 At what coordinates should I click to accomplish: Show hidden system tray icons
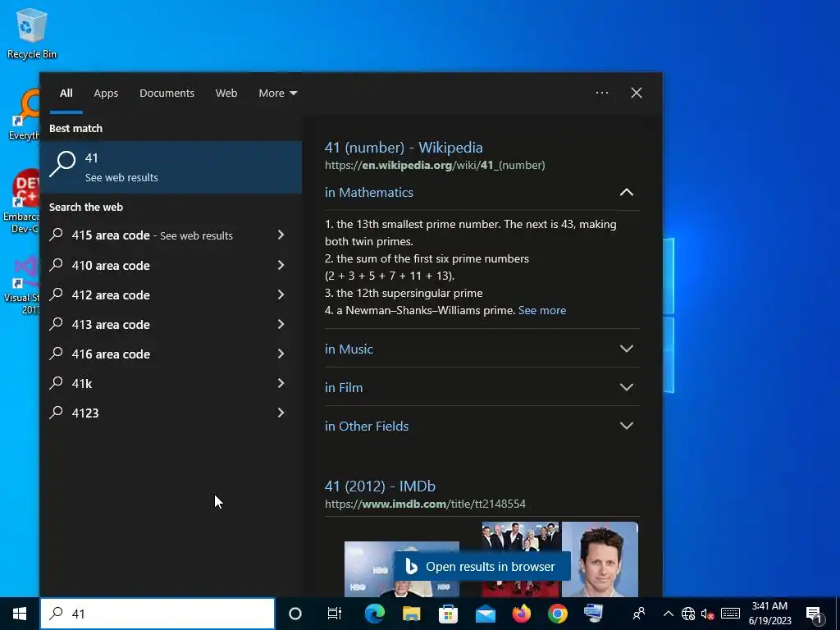(668, 614)
